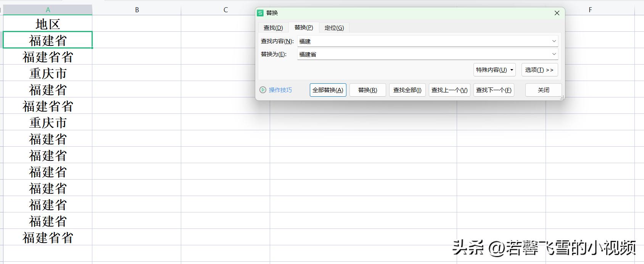The width and height of the screenshot is (644, 264).
Task: Click inside the 查找内容 input field
Action: coord(420,41)
